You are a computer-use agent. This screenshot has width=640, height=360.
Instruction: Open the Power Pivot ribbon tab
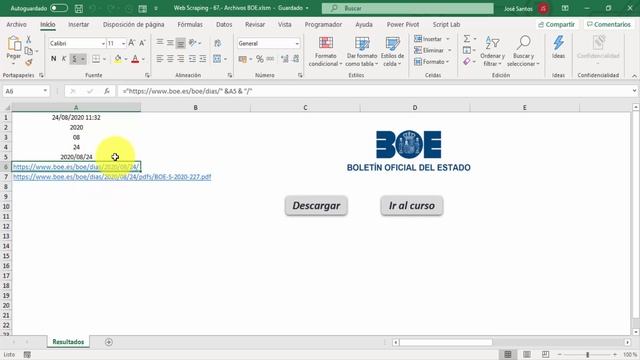click(x=403, y=24)
